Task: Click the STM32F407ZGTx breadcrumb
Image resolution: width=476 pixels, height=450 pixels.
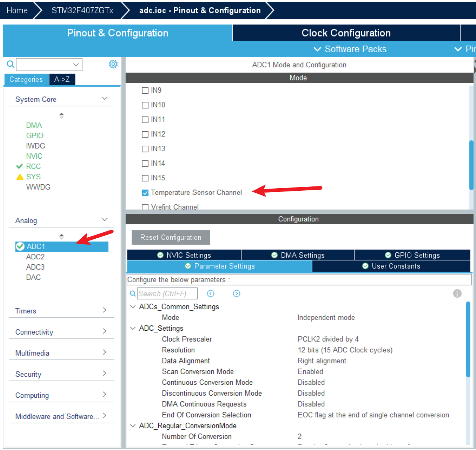Action: [82, 10]
